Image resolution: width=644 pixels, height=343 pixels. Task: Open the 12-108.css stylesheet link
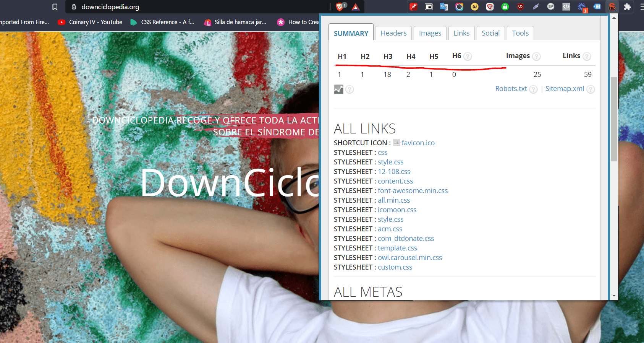coord(394,172)
